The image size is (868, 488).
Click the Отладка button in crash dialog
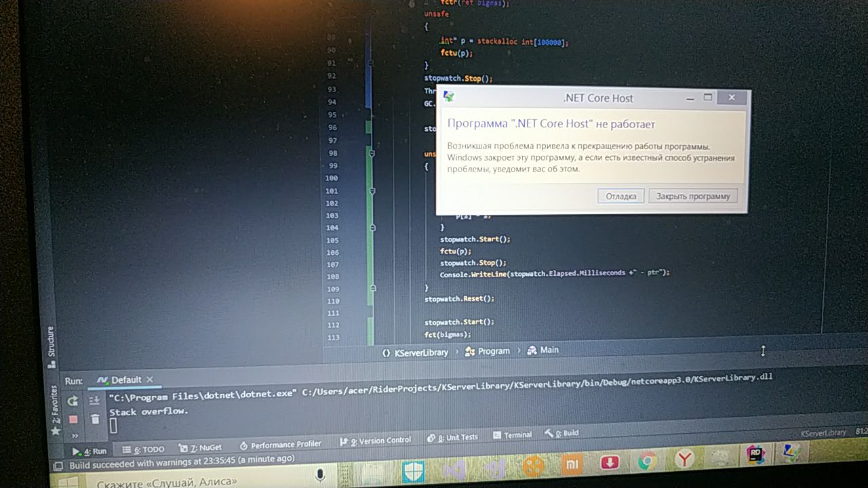click(x=620, y=196)
